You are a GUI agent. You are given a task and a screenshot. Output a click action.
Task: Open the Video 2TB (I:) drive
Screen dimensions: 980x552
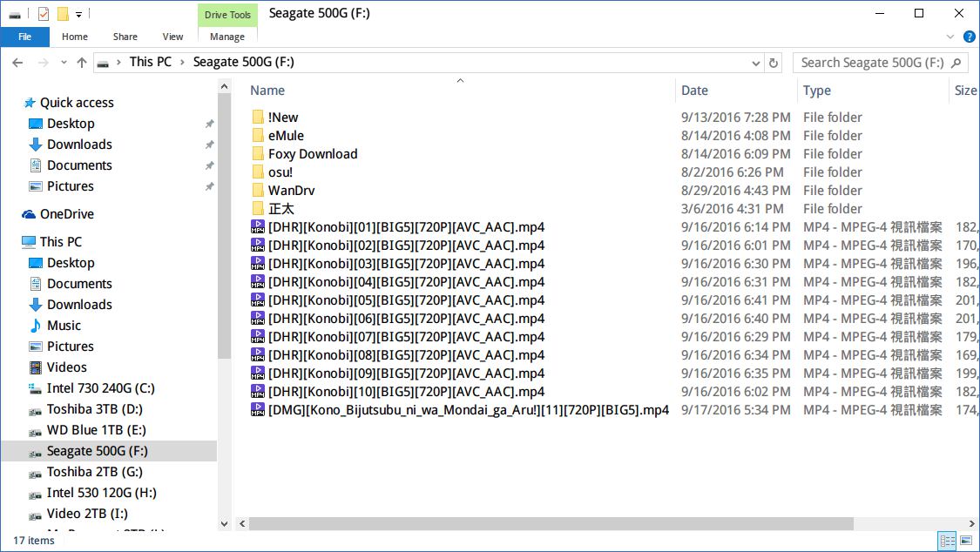(87, 514)
